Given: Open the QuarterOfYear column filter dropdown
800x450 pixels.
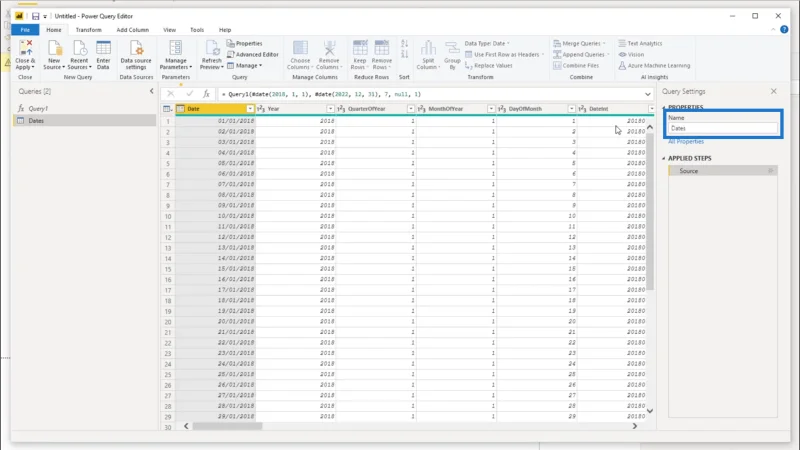Looking at the screenshot, I should click(411, 109).
